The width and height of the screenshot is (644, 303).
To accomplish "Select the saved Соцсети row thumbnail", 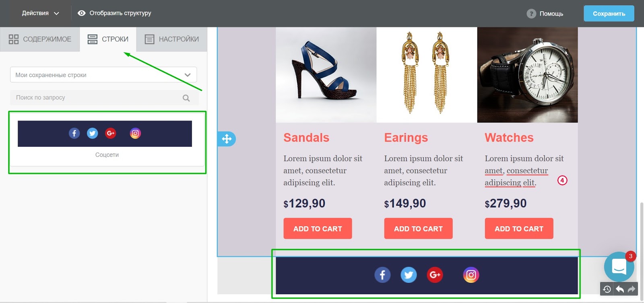I will [107, 140].
